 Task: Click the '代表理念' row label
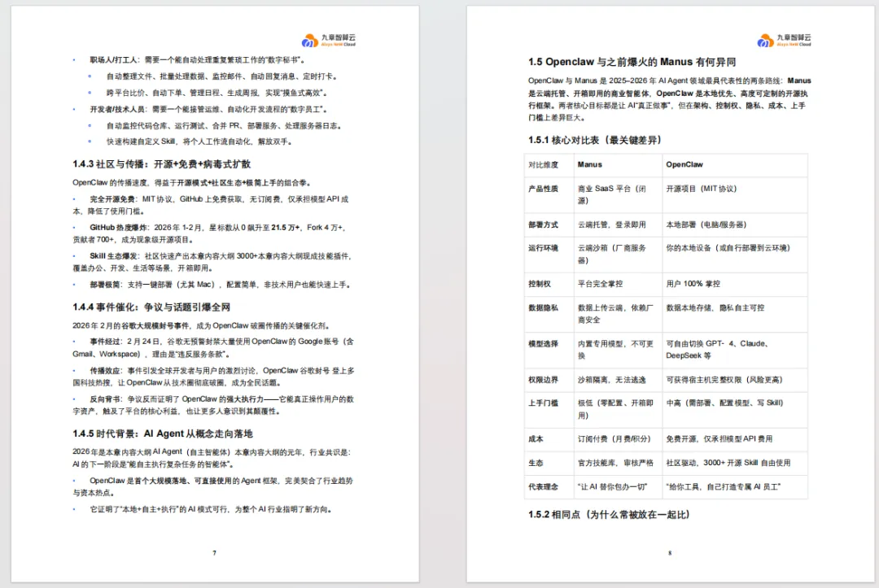click(x=543, y=487)
